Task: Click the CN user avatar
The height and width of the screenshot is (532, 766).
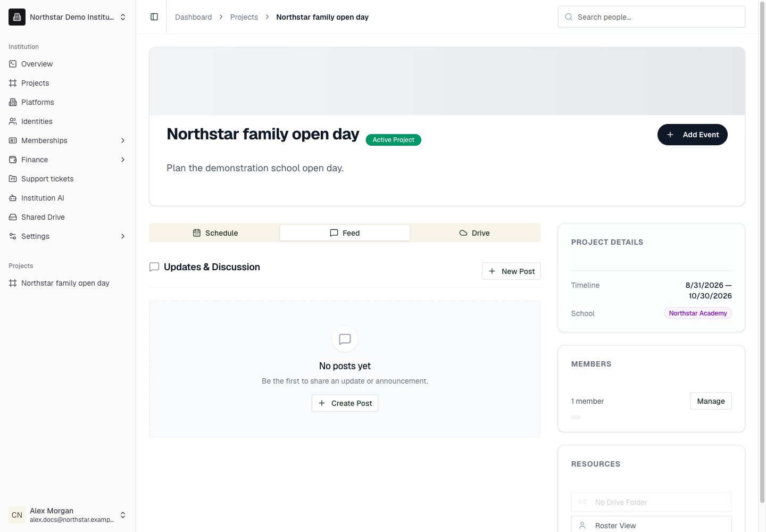Action: coord(17,515)
